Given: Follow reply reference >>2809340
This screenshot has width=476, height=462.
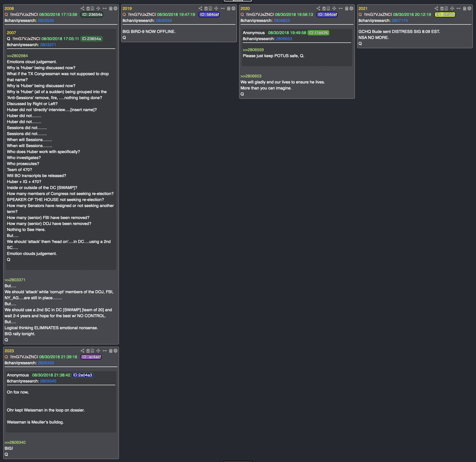Looking at the screenshot, I should pos(15,442).
